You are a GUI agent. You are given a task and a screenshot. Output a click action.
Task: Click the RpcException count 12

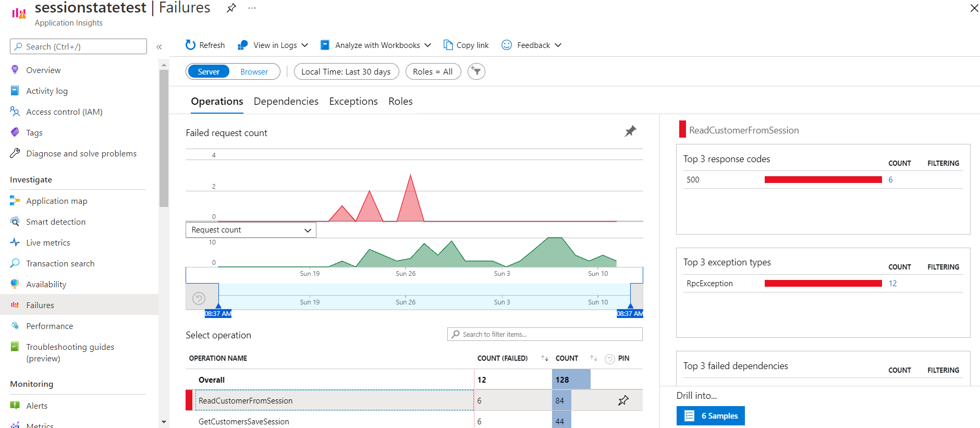tap(892, 284)
